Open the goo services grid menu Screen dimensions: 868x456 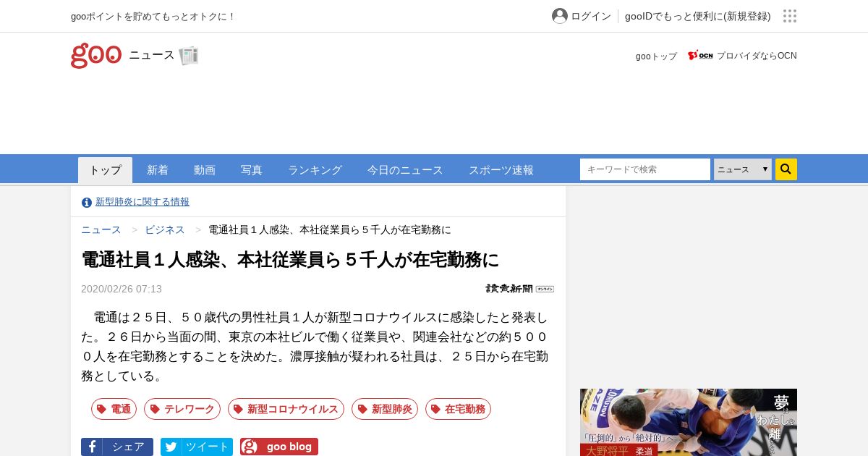click(790, 16)
